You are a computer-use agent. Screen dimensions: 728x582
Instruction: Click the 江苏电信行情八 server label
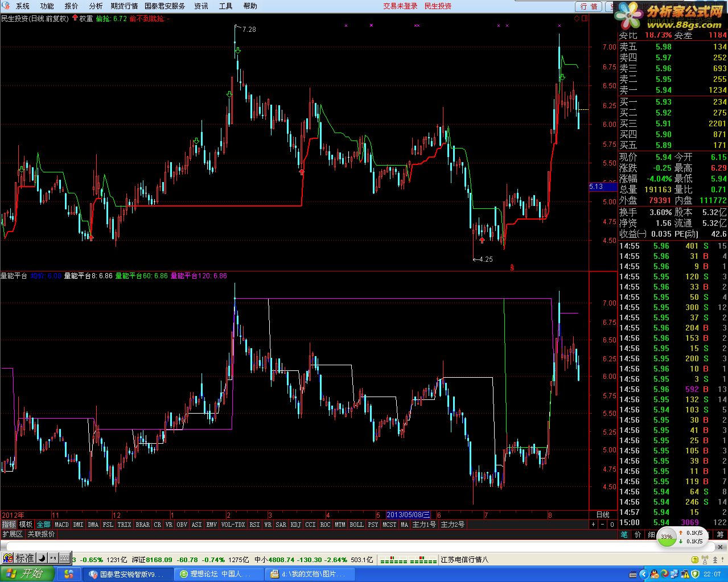coord(464,560)
